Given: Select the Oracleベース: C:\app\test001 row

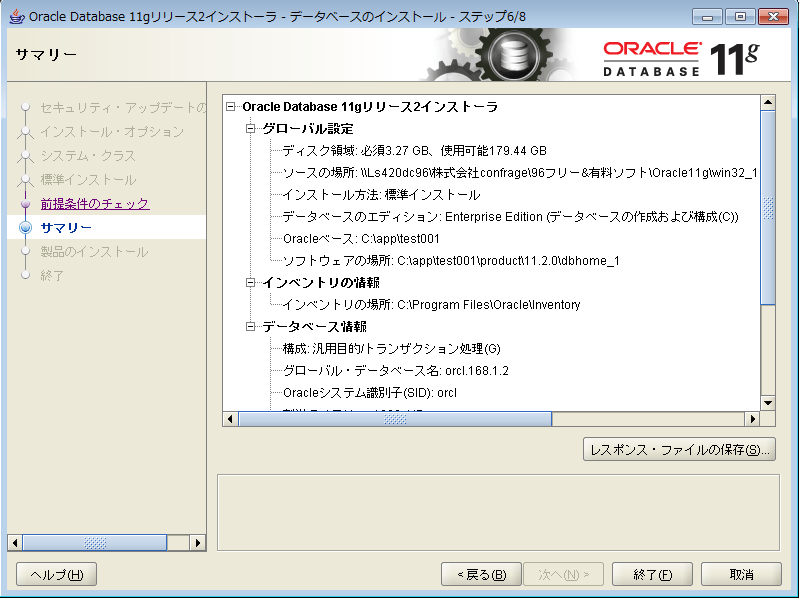Looking at the screenshot, I should (361, 238).
